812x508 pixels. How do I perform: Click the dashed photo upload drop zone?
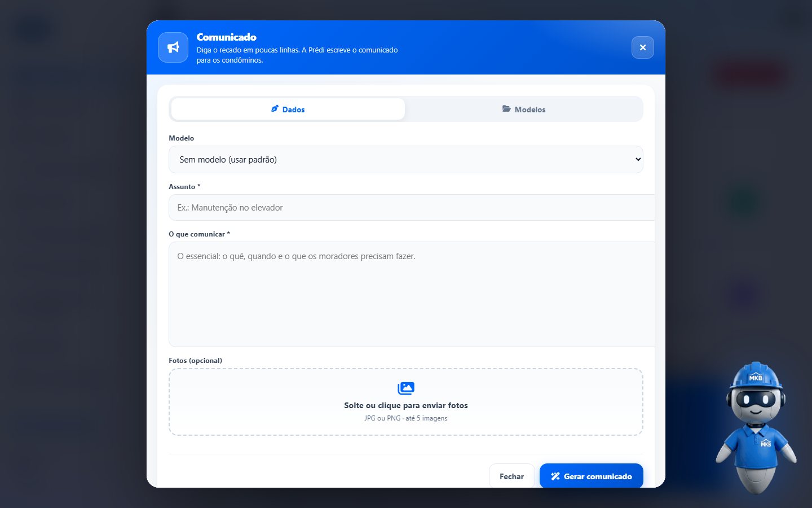pyautogui.click(x=406, y=402)
